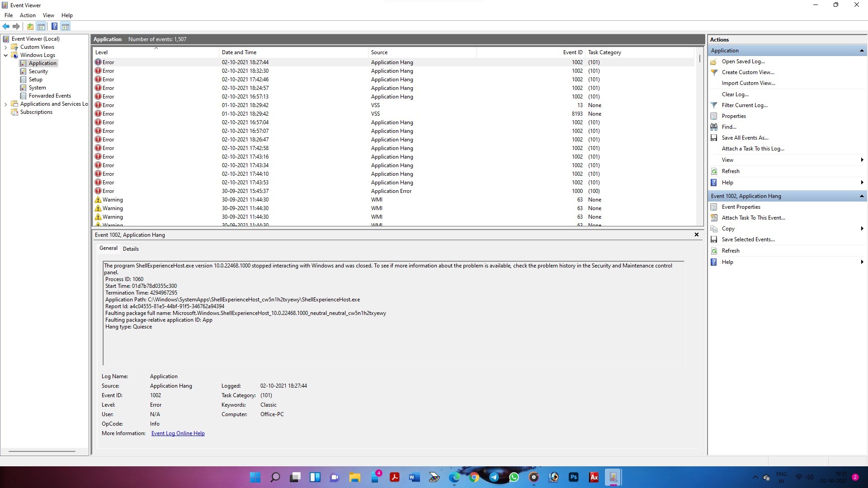The image size is (868, 488).
Task: Select the General tab in event details
Action: (x=108, y=249)
